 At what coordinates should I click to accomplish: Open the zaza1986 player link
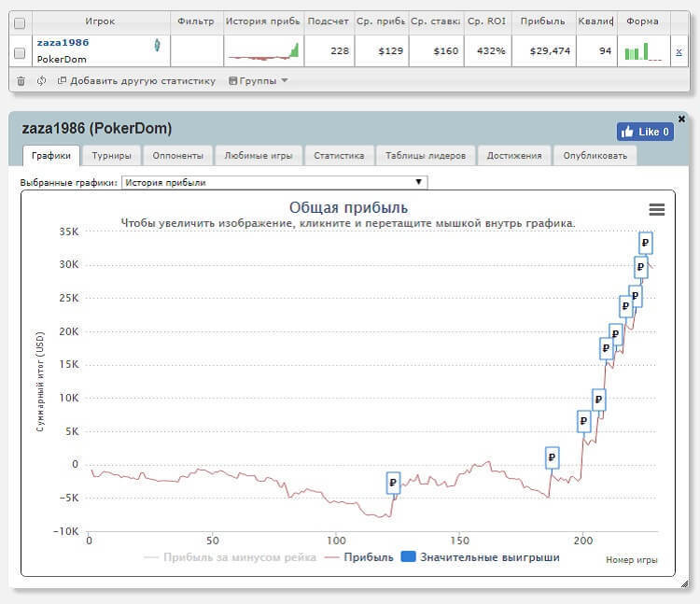62,43
